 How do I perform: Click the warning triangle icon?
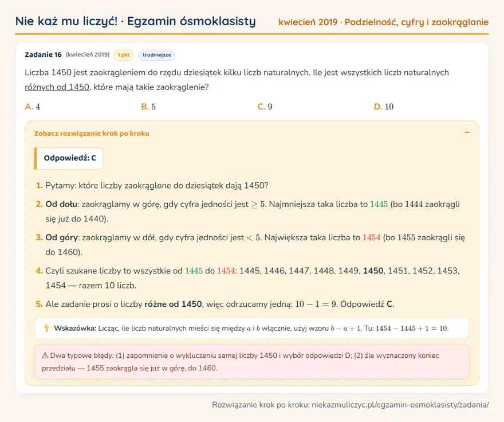pyautogui.click(x=45, y=355)
